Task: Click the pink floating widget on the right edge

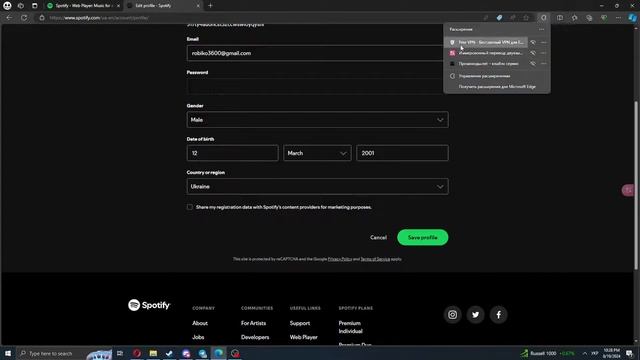Action: click(x=628, y=190)
